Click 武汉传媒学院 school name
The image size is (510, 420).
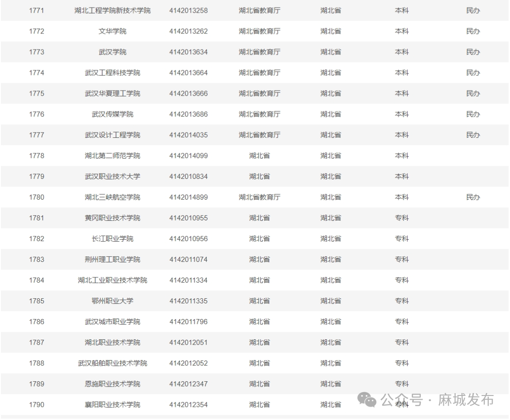[112, 114]
